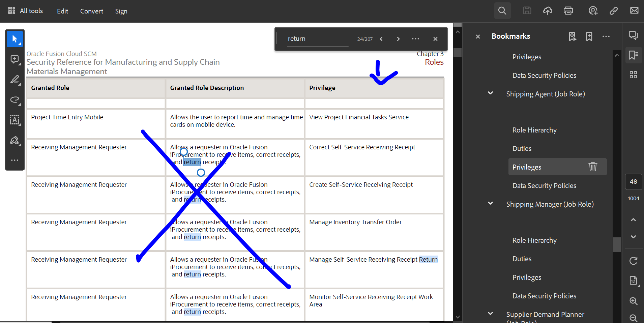Collapse the Shipping Agent (Job Role) bookmark
This screenshot has width=644, height=323.
click(490, 93)
